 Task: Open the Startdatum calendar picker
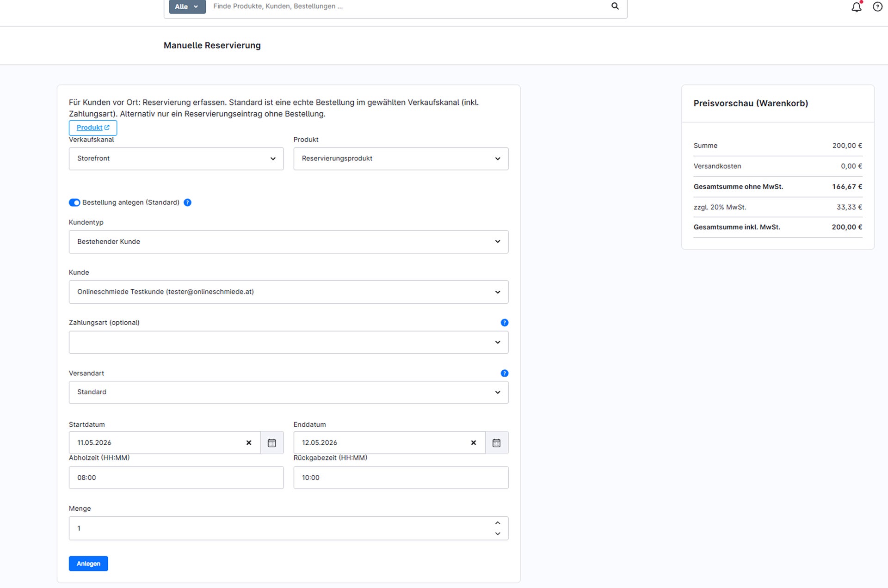pos(272,442)
